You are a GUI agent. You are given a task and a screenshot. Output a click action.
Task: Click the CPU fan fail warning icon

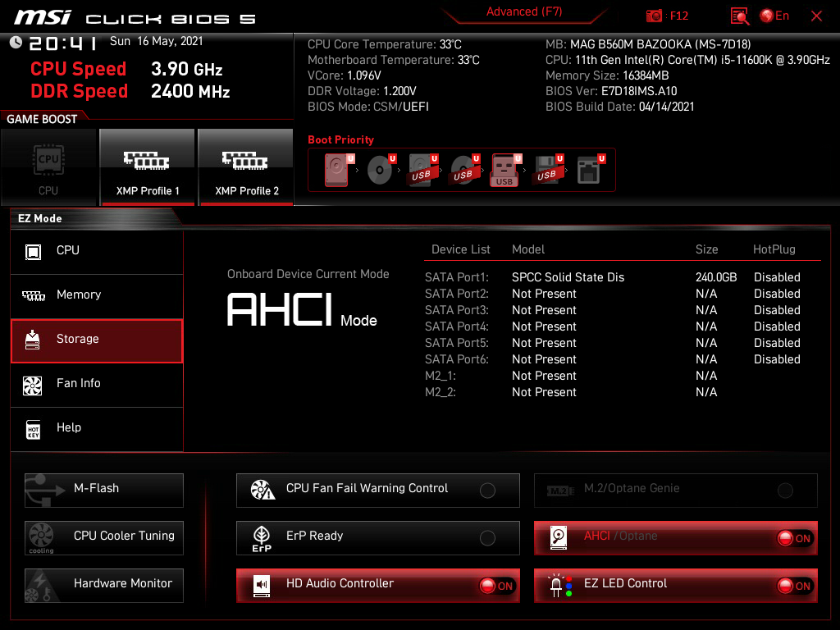pos(262,490)
